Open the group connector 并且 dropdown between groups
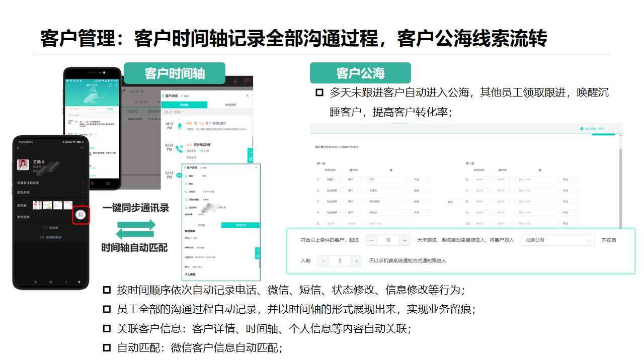 click(x=454, y=202)
